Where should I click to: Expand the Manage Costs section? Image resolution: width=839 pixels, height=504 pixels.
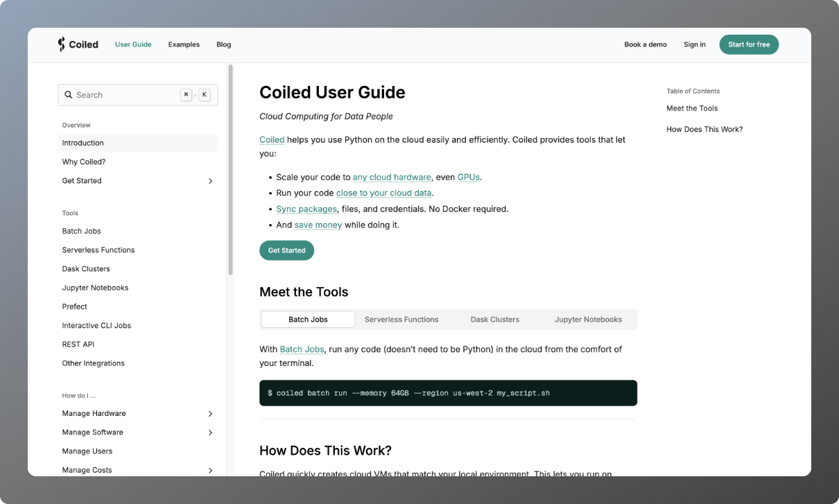coord(210,470)
